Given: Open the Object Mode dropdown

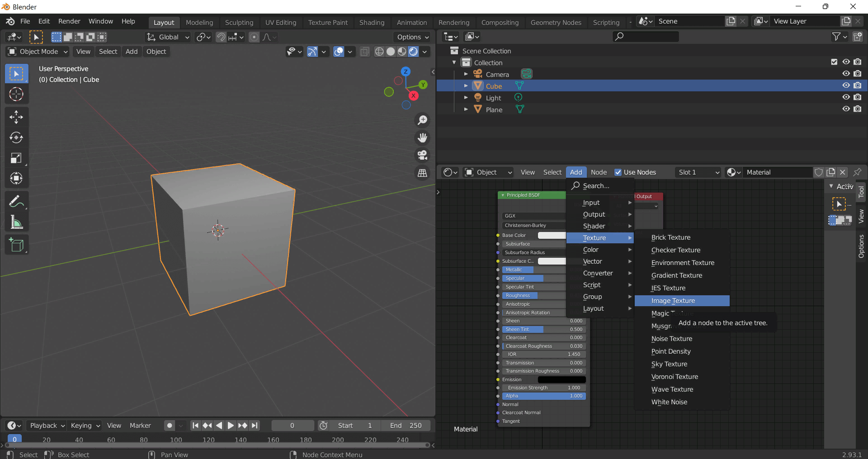Looking at the screenshot, I should coord(38,52).
